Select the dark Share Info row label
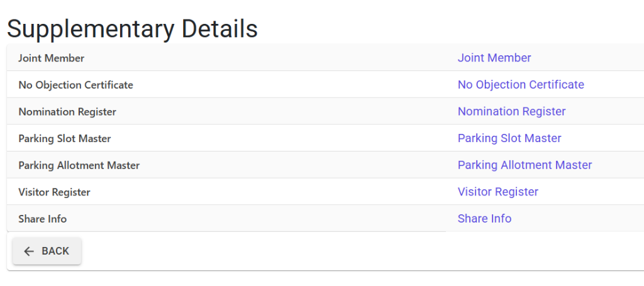Screen dimensions: 644x286 coord(42,219)
